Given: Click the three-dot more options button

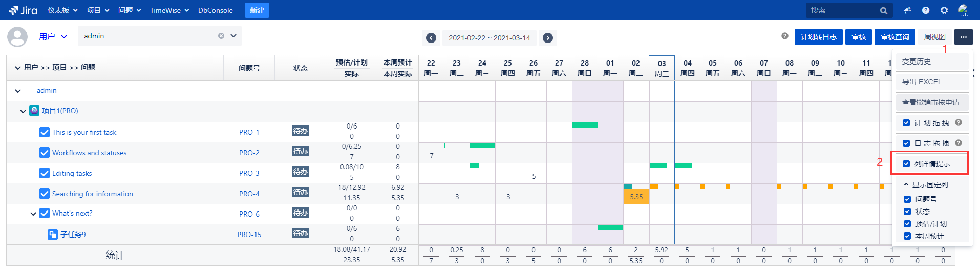Looking at the screenshot, I should 963,37.
